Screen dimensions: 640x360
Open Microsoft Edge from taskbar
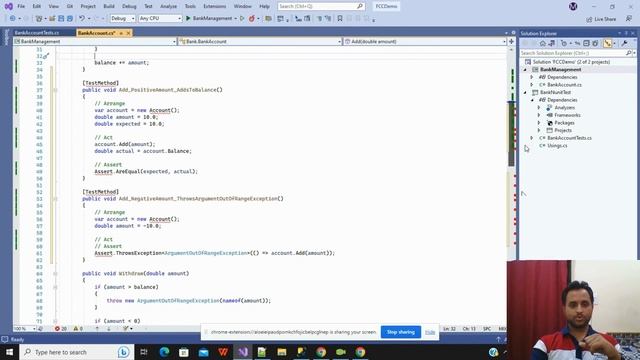pyautogui.click(x=164, y=352)
